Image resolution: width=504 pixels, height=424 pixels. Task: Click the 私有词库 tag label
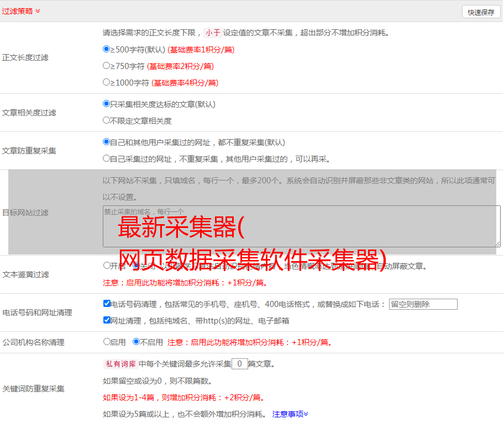[120, 364]
